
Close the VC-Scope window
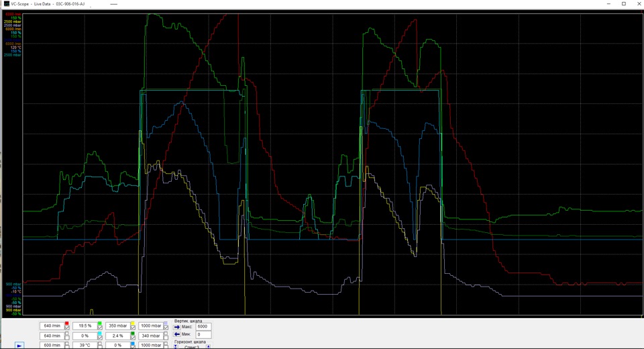click(x=639, y=4)
